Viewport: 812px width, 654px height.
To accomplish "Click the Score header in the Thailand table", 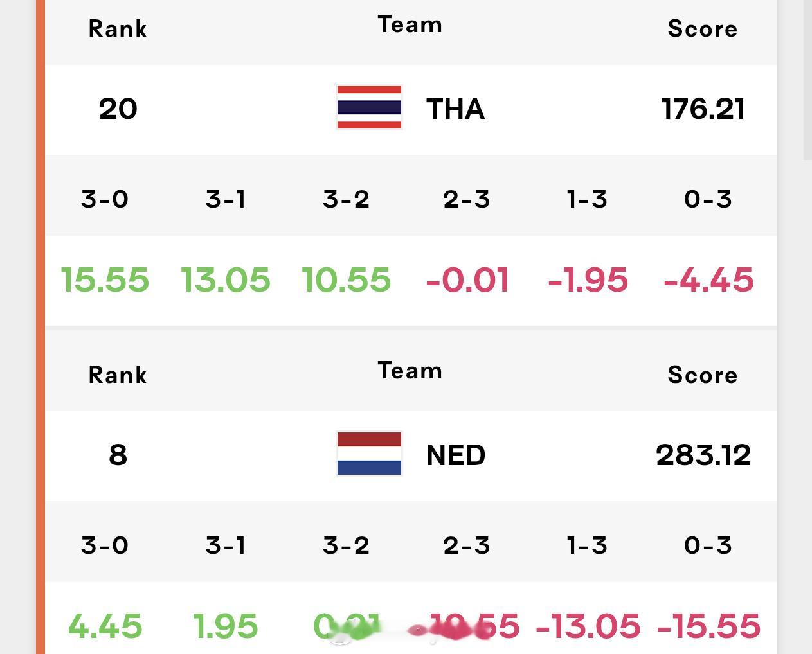I will pos(703,28).
